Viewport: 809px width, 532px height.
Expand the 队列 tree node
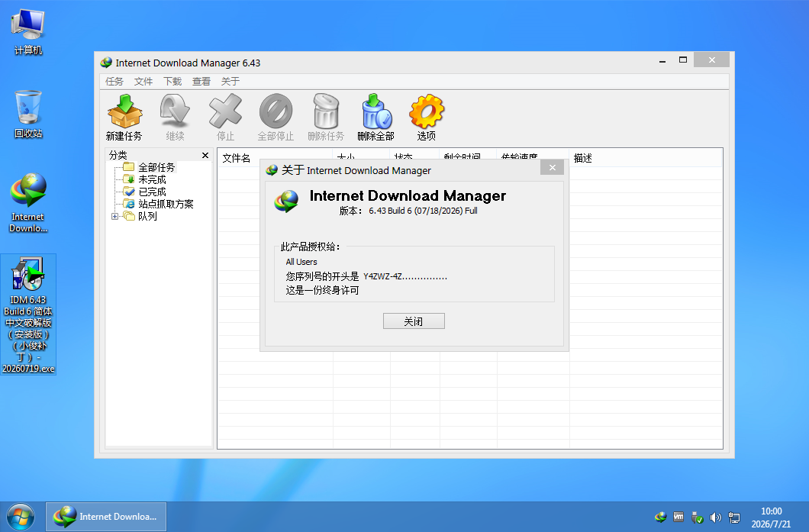(114, 216)
